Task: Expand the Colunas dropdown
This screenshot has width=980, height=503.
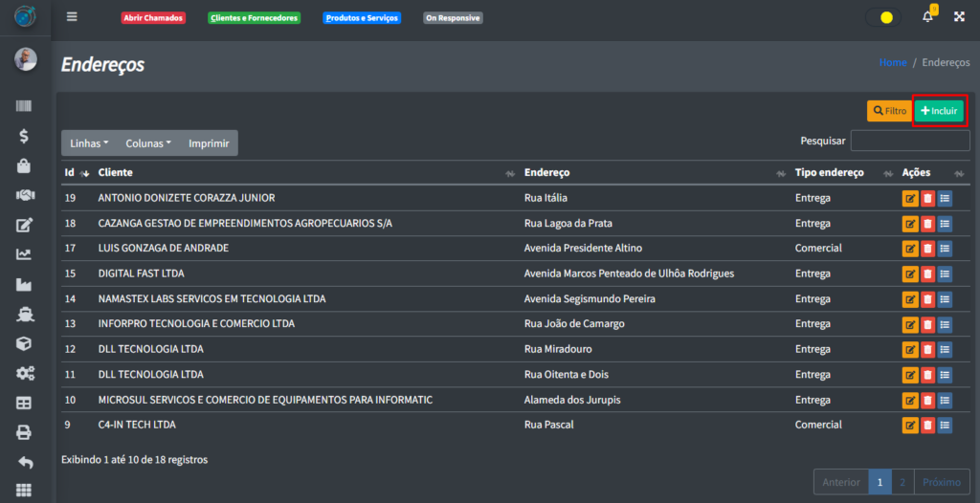Action: pos(148,143)
